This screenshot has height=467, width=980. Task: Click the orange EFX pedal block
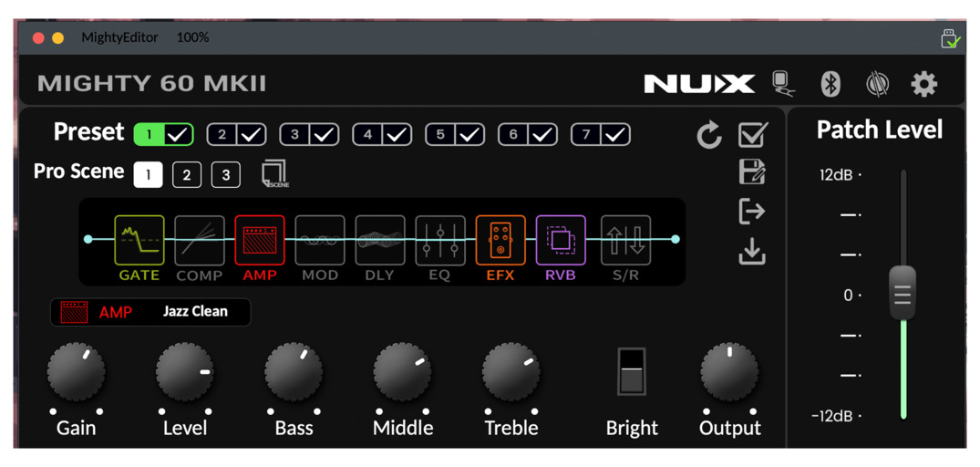[x=500, y=241]
